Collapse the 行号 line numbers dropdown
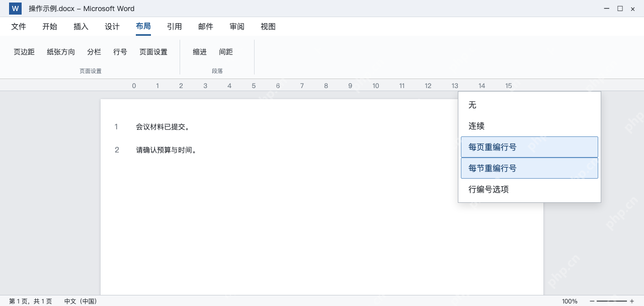644x306 pixels. (120, 52)
